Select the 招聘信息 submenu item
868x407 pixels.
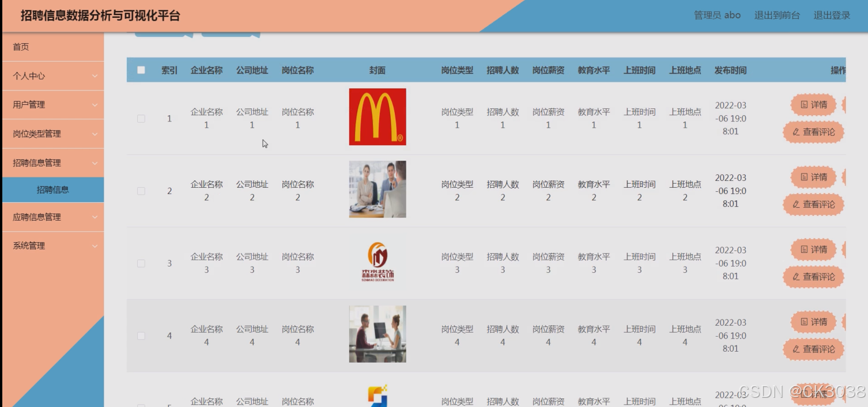53,189
